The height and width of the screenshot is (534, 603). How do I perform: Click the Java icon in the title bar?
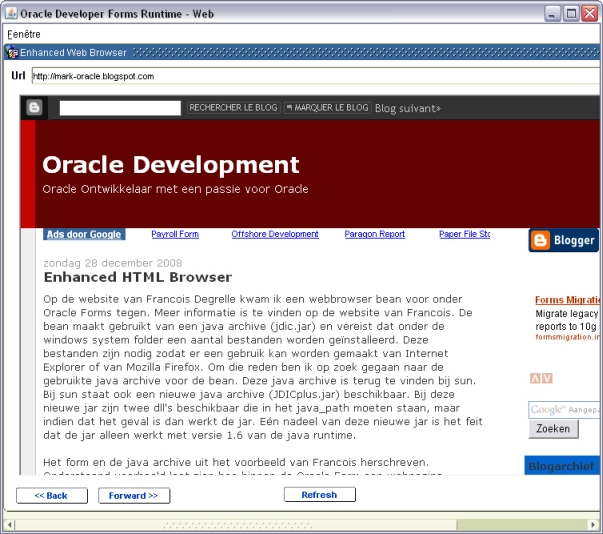[x=11, y=13]
